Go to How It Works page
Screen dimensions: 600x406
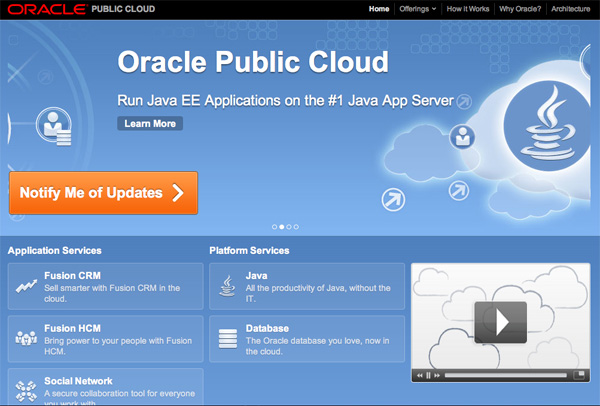[468, 9]
